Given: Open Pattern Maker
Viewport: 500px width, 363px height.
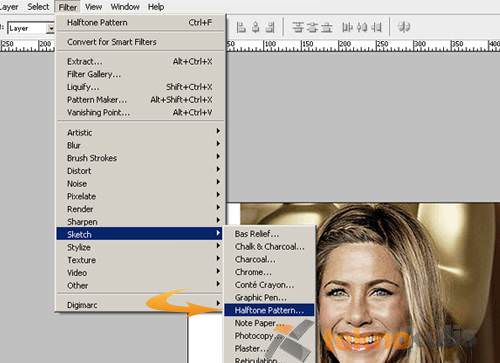Looking at the screenshot, I should [140, 100].
